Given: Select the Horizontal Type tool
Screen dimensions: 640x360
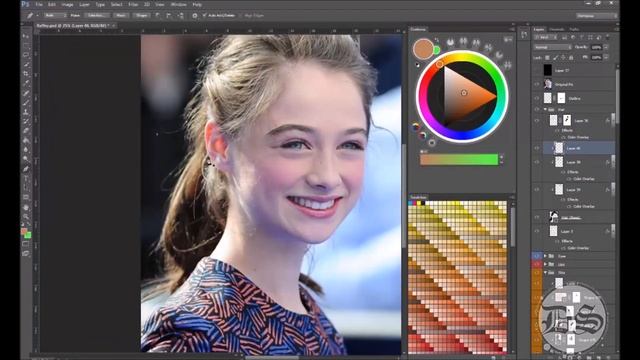Looking at the screenshot, I should (26, 178).
